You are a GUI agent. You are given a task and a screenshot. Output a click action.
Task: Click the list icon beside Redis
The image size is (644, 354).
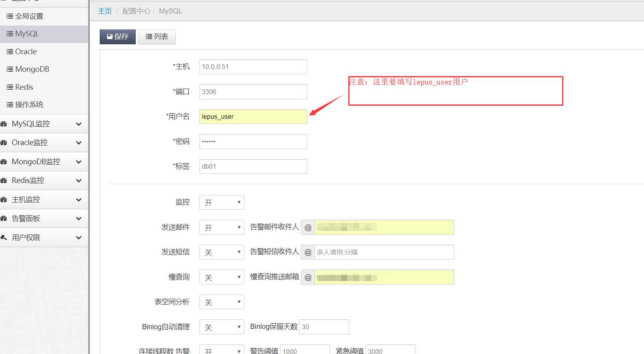click(x=10, y=87)
